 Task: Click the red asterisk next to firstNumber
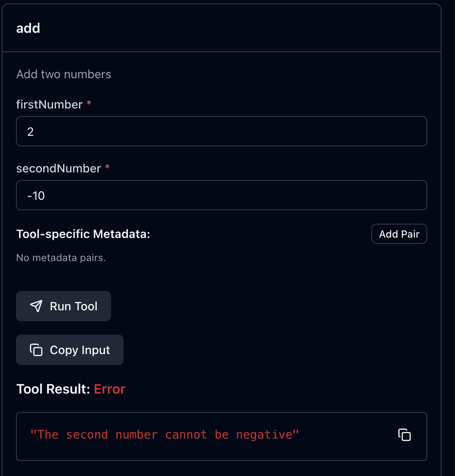pos(89,103)
